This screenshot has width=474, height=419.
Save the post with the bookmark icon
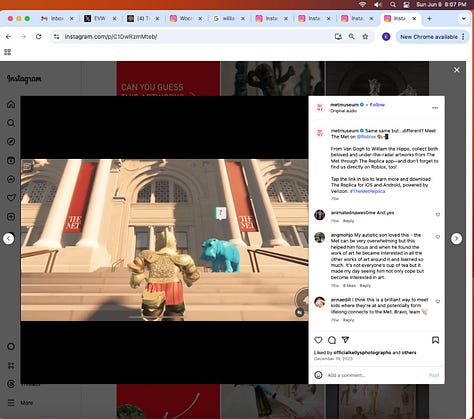pos(435,340)
